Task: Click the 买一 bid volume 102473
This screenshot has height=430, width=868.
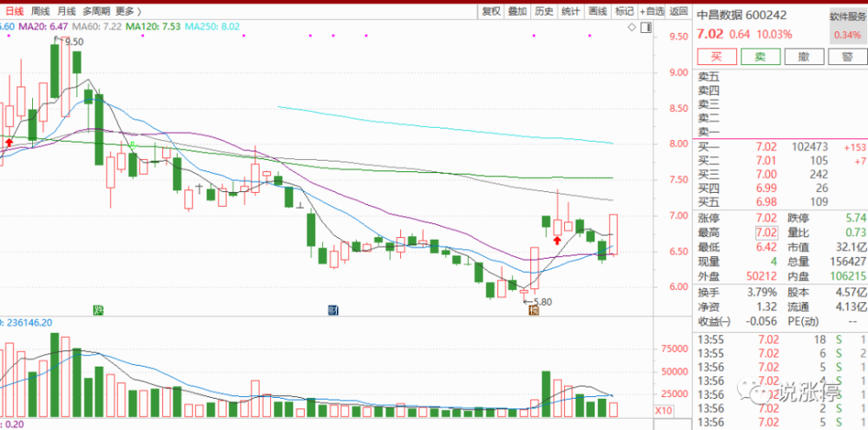Action: (809, 147)
